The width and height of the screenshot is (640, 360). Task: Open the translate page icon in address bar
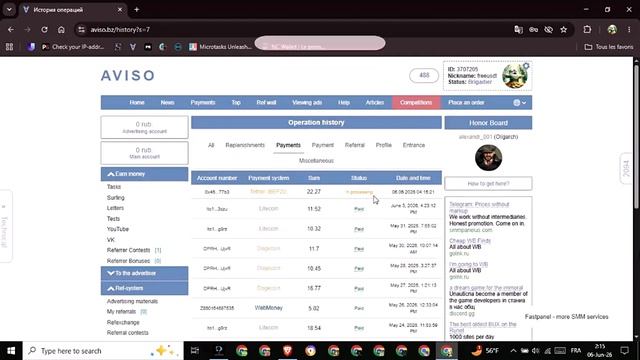pos(518,30)
